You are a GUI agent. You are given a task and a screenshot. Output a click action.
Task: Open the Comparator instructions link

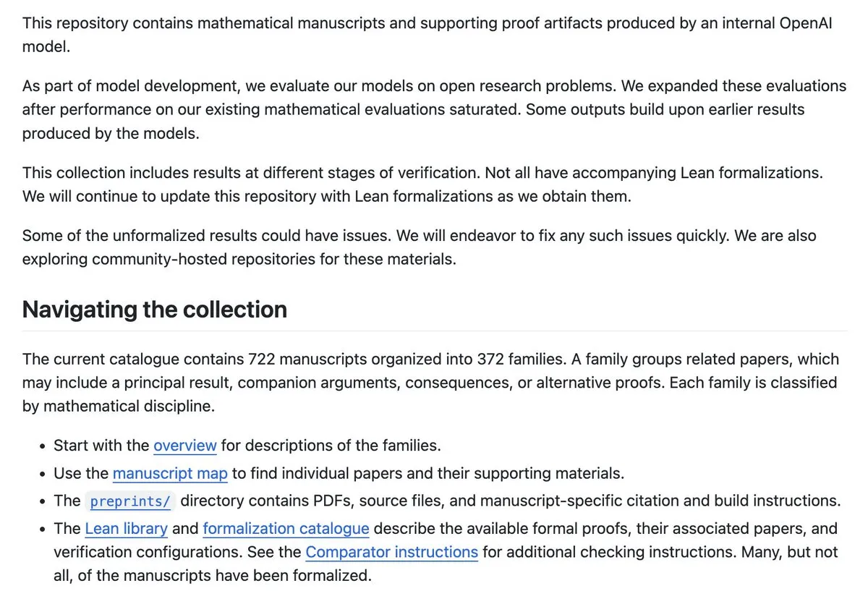click(x=392, y=553)
